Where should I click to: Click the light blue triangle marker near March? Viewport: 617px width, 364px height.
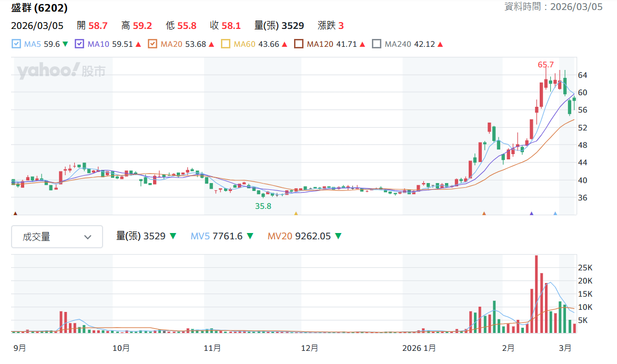coord(555,213)
